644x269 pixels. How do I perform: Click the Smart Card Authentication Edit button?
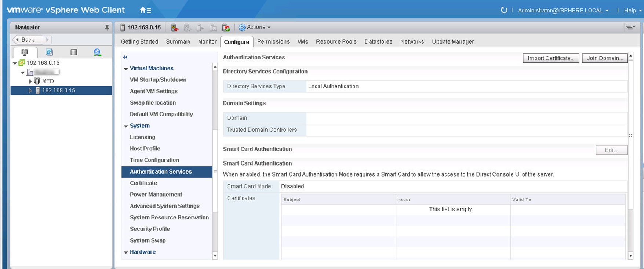pyautogui.click(x=612, y=150)
